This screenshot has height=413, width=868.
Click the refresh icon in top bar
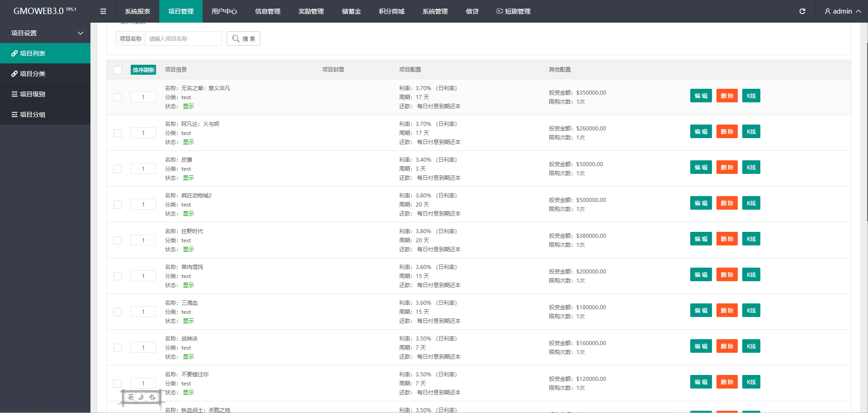802,11
